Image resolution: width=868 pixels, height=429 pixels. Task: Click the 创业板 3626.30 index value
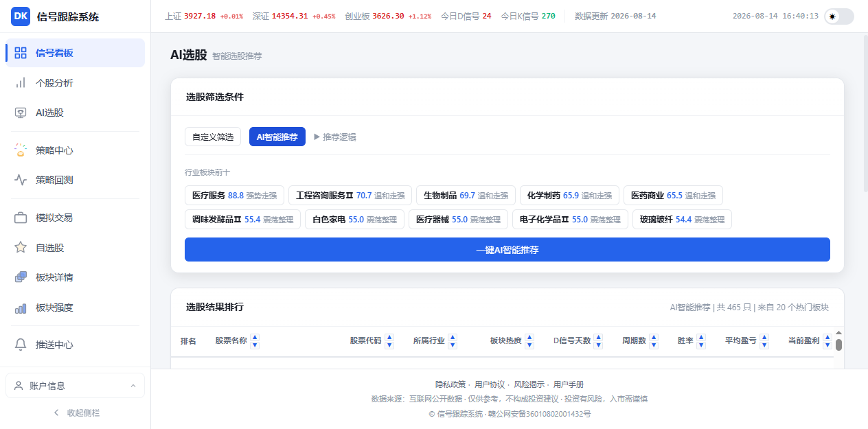click(388, 16)
